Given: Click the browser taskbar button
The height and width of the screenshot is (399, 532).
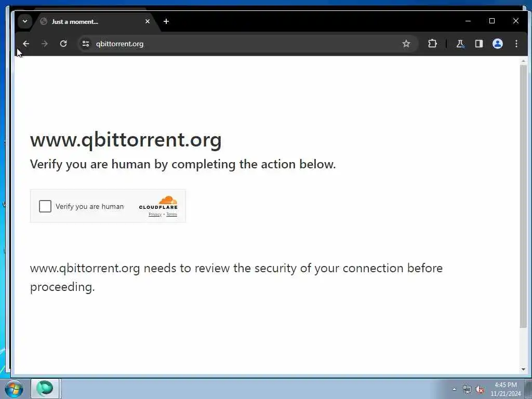Looking at the screenshot, I should coord(46,389).
